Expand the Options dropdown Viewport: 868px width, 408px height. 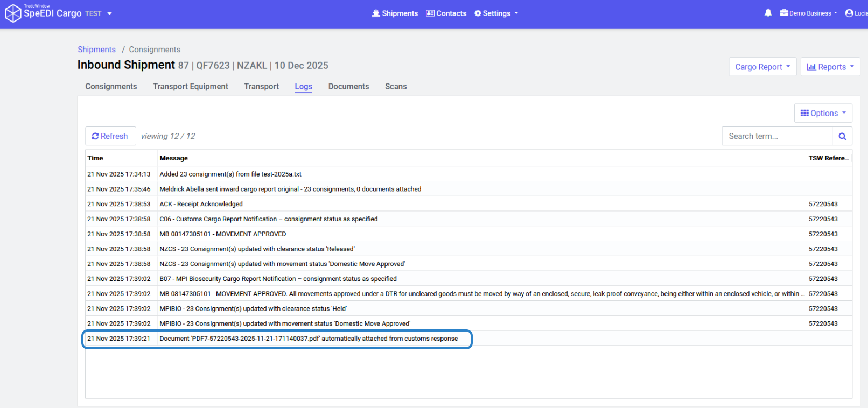point(823,113)
